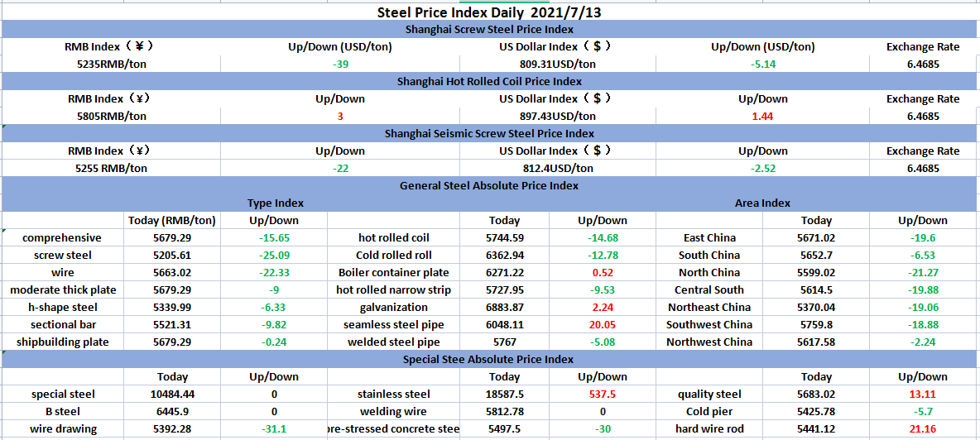The width and height of the screenshot is (980, 440).
Task: Click the hard wire rod change value 21.16
Action: click(922, 429)
